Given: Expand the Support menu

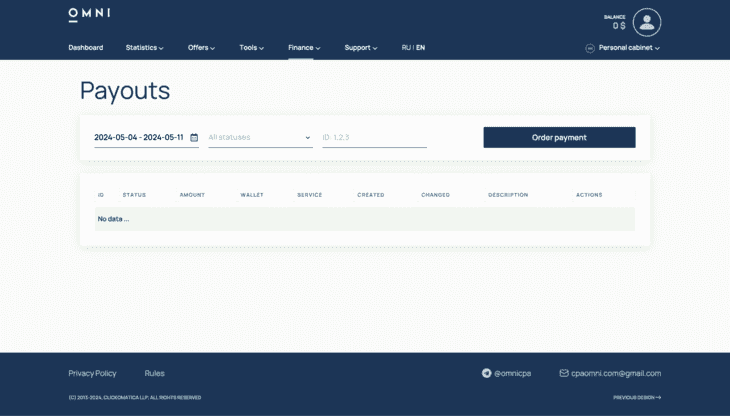Looking at the screenshot, I should click(x=361, y=47).
